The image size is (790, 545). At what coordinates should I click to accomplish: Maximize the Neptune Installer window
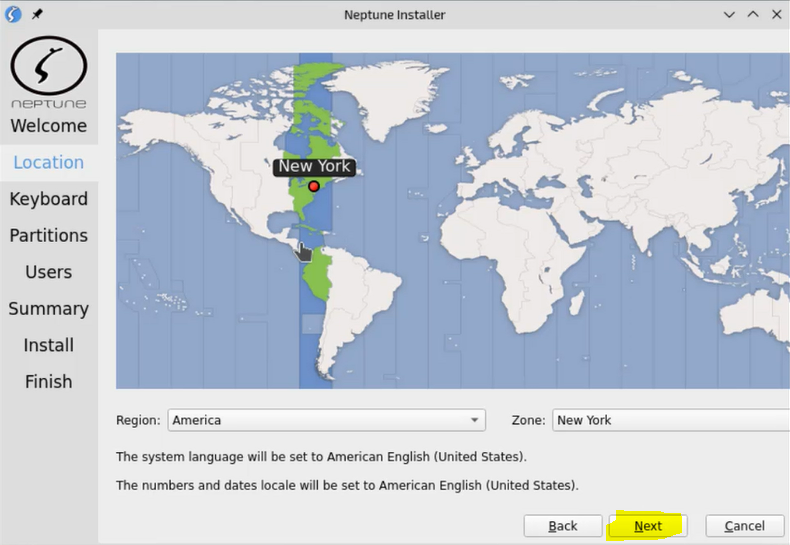tap(753, 15)
